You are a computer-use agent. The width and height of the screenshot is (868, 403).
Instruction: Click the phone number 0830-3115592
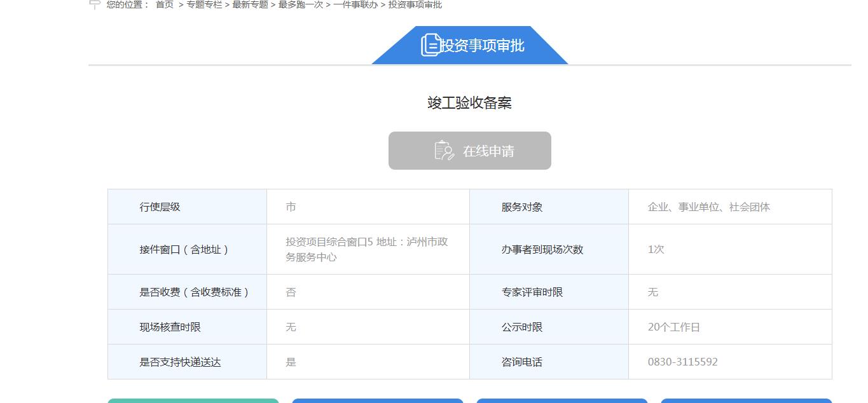[682, 362]
